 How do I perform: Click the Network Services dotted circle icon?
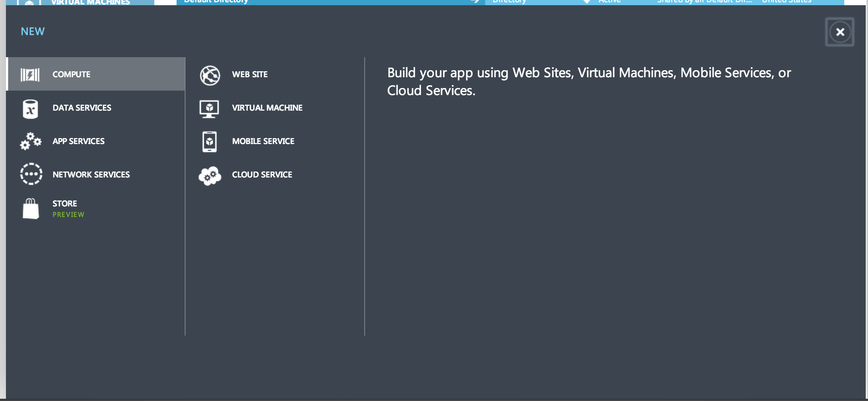pos(31,174)
